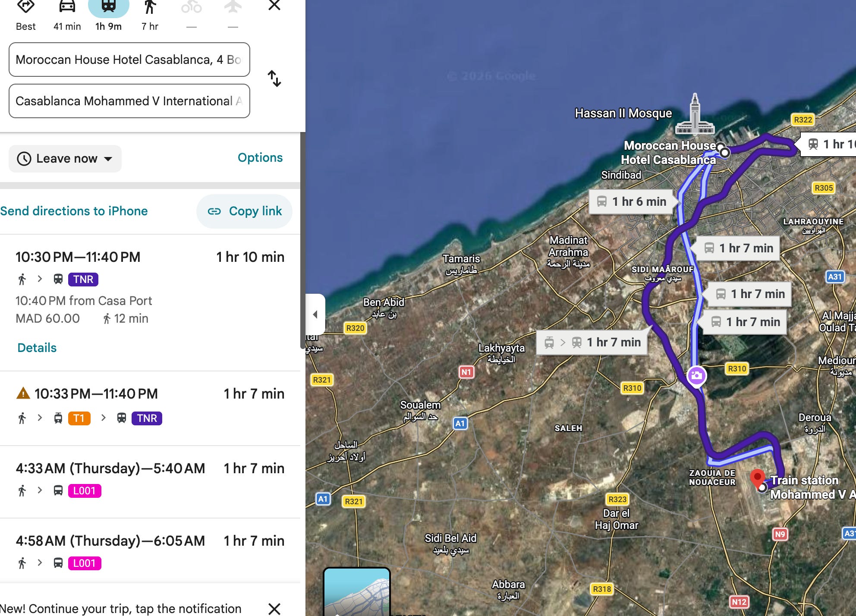
Task: Click the Lakhyayta place label
Action: (x=501, y=353)
